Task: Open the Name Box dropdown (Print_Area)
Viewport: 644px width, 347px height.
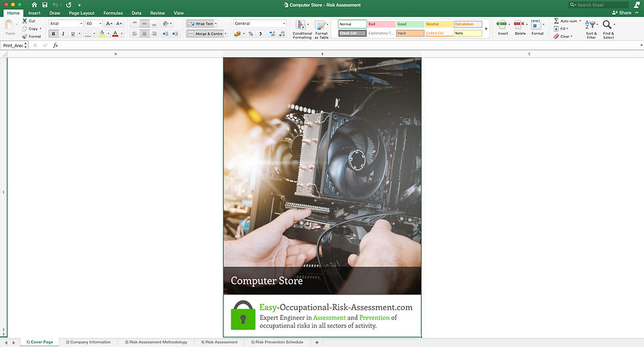Action: tap(26, 45)
